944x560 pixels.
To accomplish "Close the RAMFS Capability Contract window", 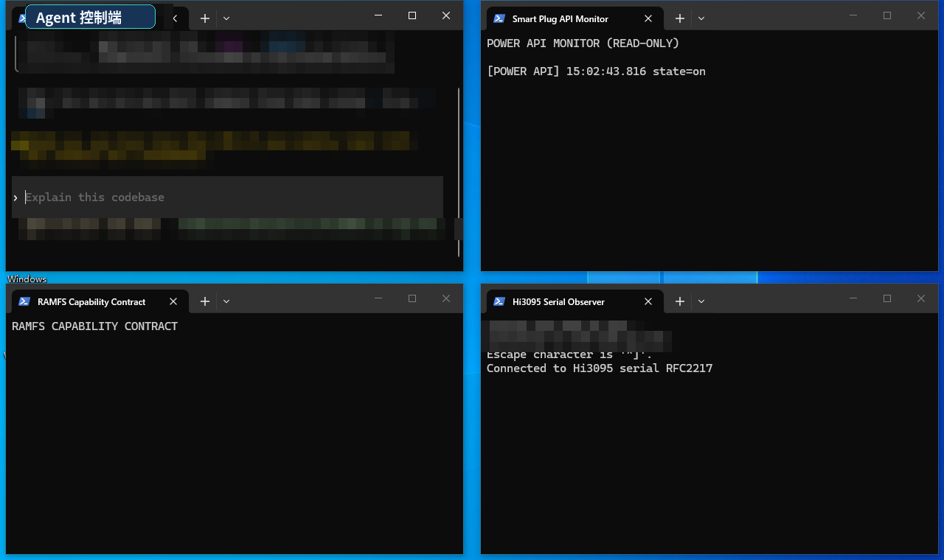I will click(446, 298).
